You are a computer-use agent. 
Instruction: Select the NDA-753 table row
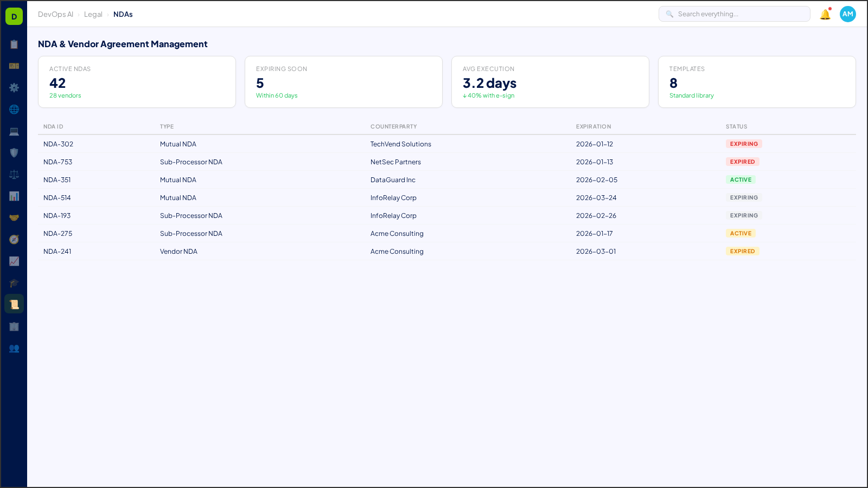pyautogui.click(x=380, y=162)
